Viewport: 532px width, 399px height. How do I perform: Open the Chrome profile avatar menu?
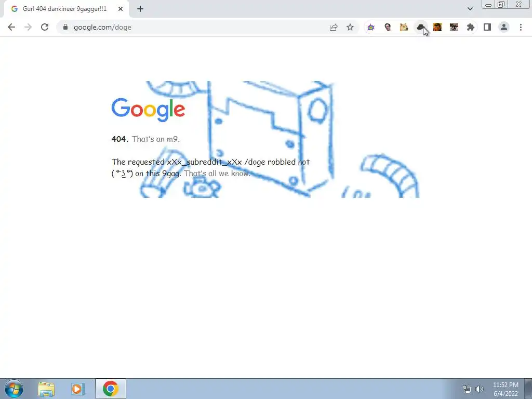click(504, 27)
